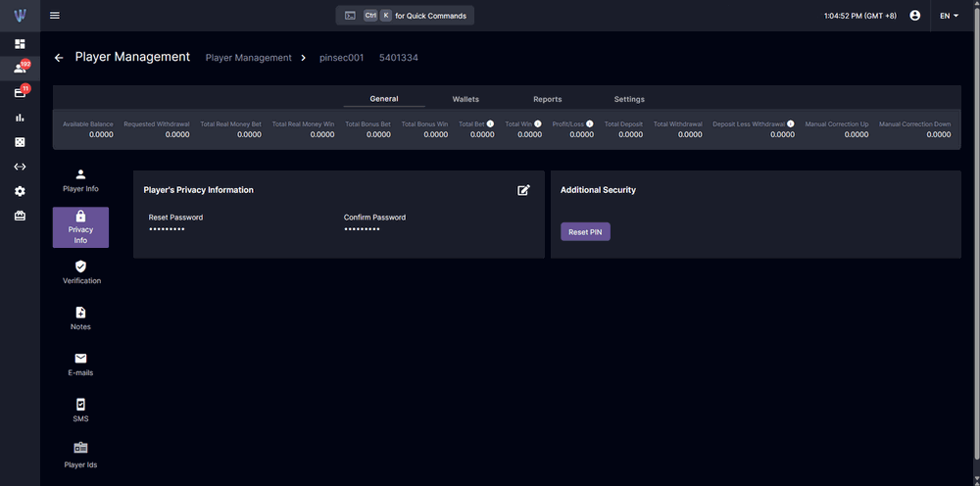The height and width of the screenshot is (486, 980).
Task: Open SMS section
Action: tap(80, 411)
